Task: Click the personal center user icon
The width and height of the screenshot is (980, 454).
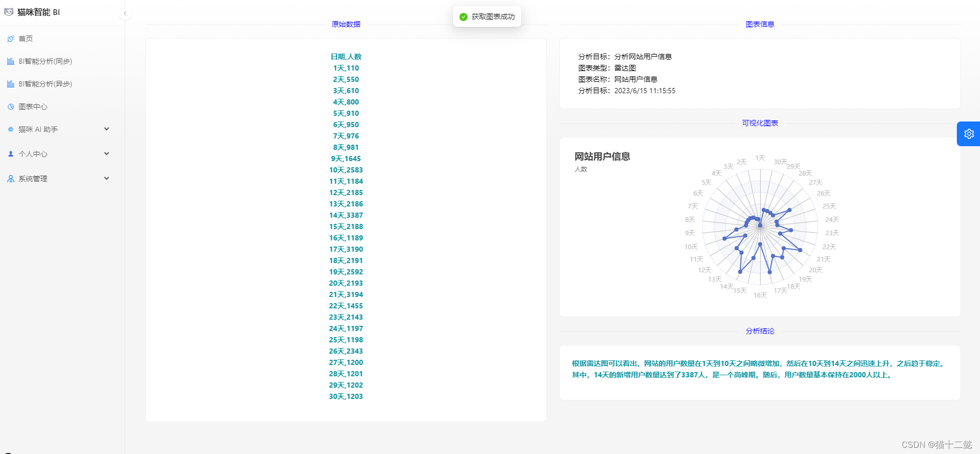Action: pos(11,154)
